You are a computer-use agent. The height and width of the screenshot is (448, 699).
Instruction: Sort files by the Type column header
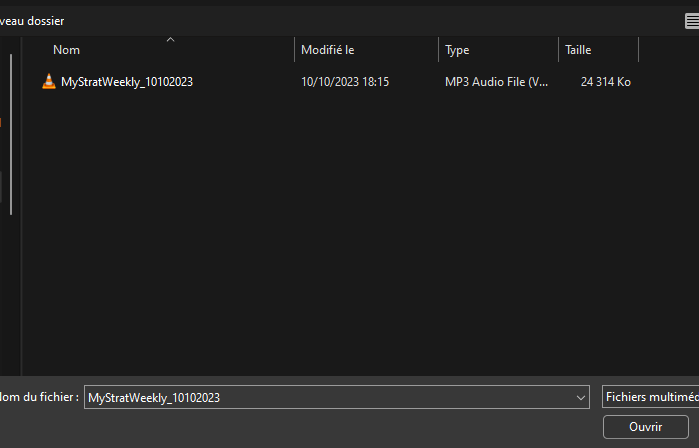click(x=457, y=50)
